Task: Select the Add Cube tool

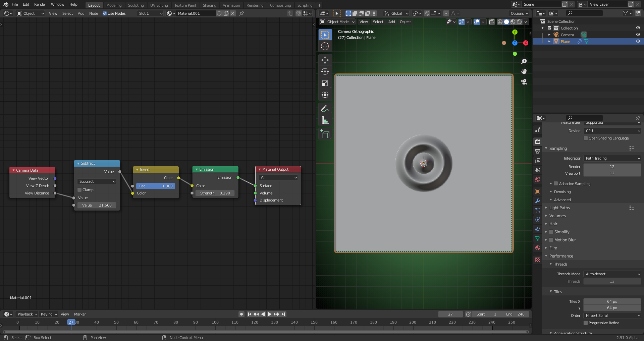Action: (325, 134)
